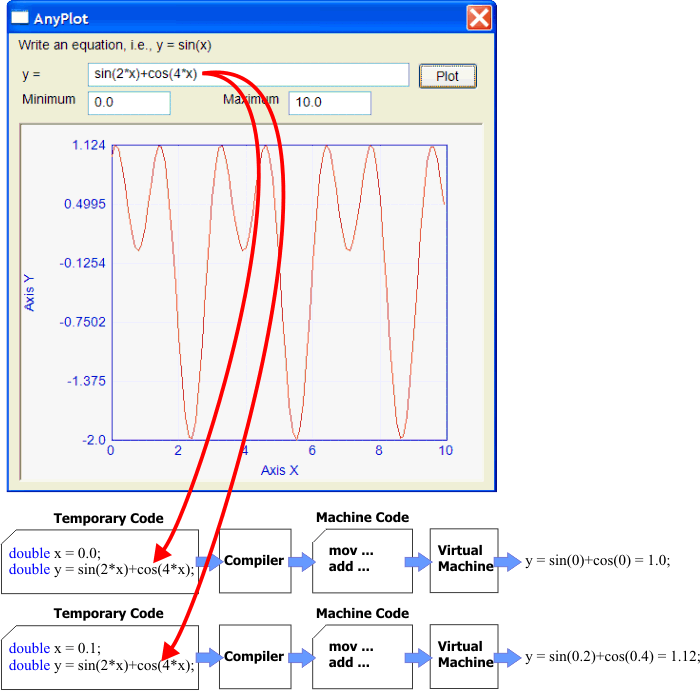Image resolution: width=700 pixels, height=691 pixels.
Task: Click the x-axis tick label 6
Action: (312, 450)
